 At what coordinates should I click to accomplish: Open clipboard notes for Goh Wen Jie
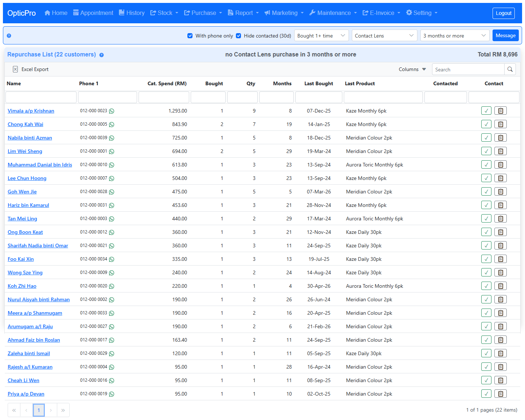tap(501, 192)
